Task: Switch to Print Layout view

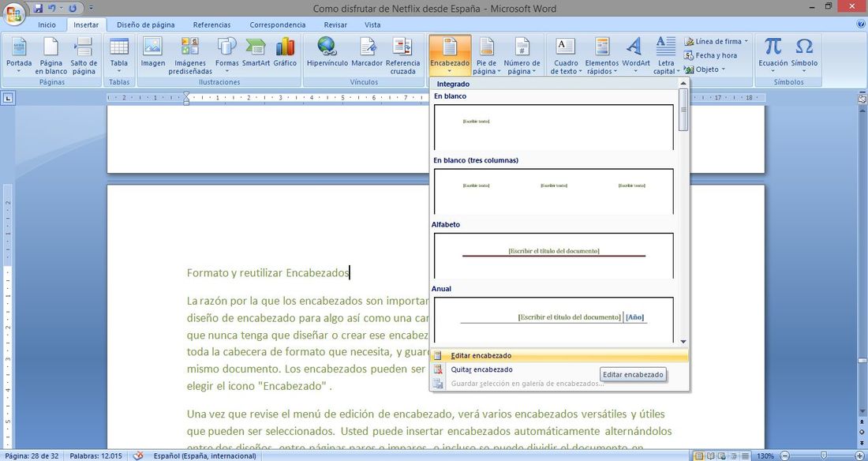Action: point(700,456)
